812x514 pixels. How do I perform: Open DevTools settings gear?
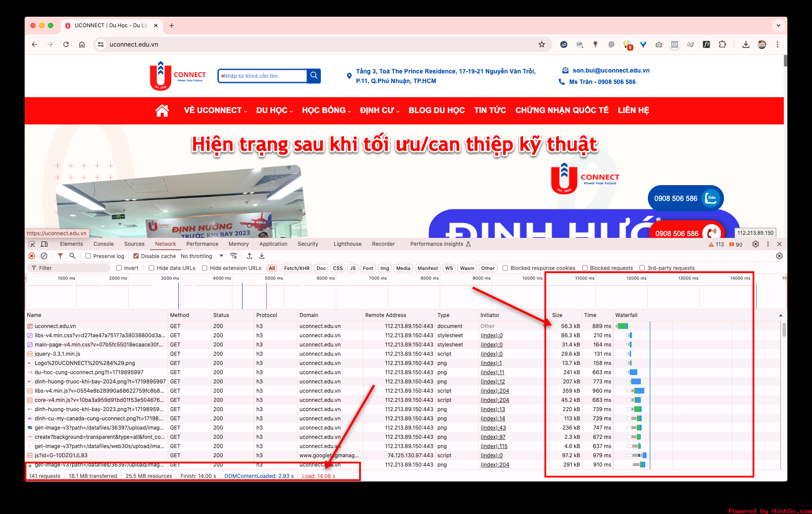tap(756, 244)
